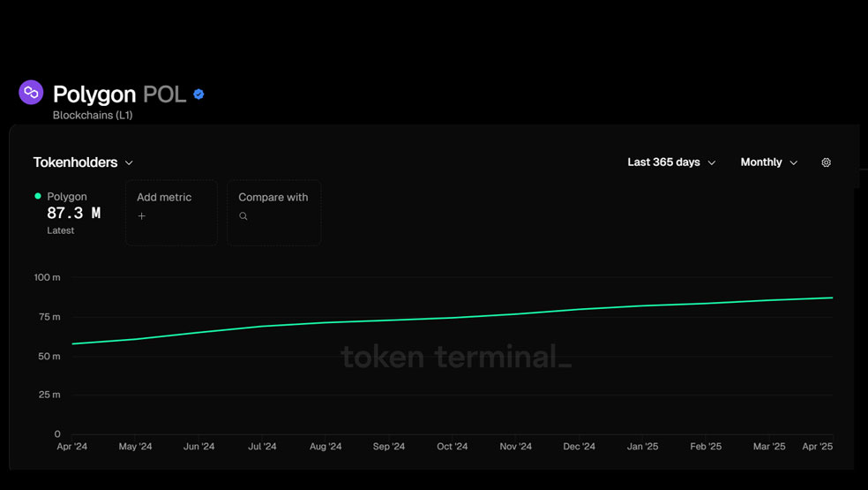
Task: Click the Oct '24 x-axis label
Action: pyautogui.click(x=453, y=446)
